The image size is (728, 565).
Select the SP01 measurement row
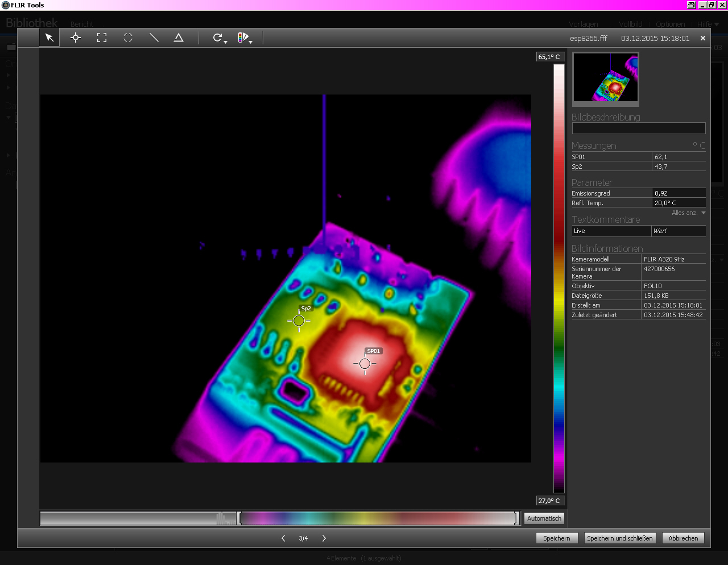(639, 157)
